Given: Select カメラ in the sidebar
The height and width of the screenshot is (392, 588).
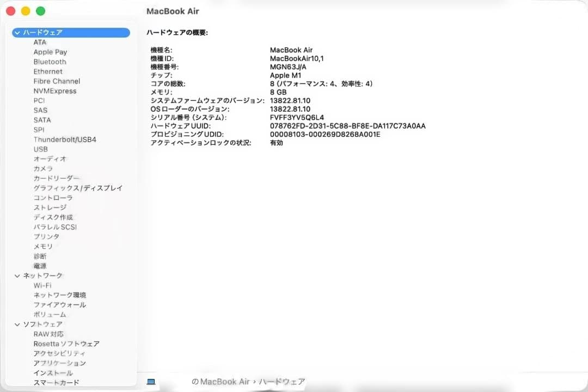Looking at the screenshot, I should tap(43, 169).
